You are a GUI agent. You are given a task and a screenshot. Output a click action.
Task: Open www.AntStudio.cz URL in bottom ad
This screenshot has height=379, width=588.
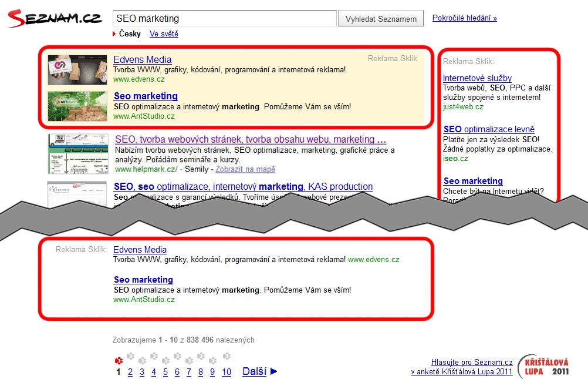coord(144,299)
